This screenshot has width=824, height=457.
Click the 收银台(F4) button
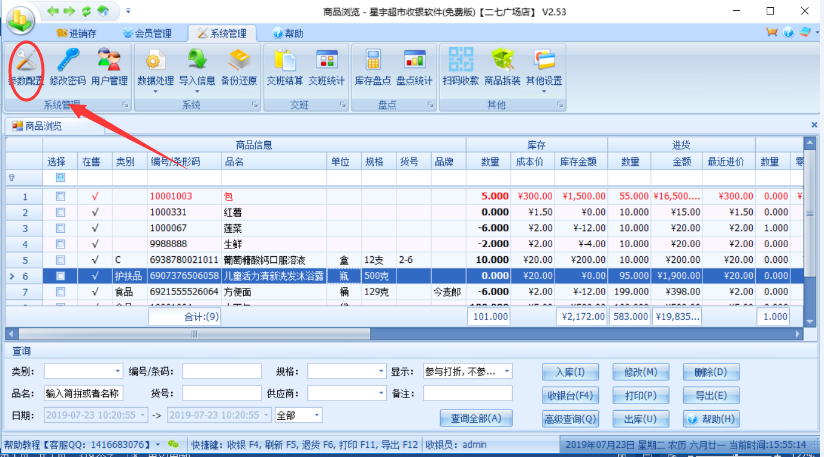point(570,395)
